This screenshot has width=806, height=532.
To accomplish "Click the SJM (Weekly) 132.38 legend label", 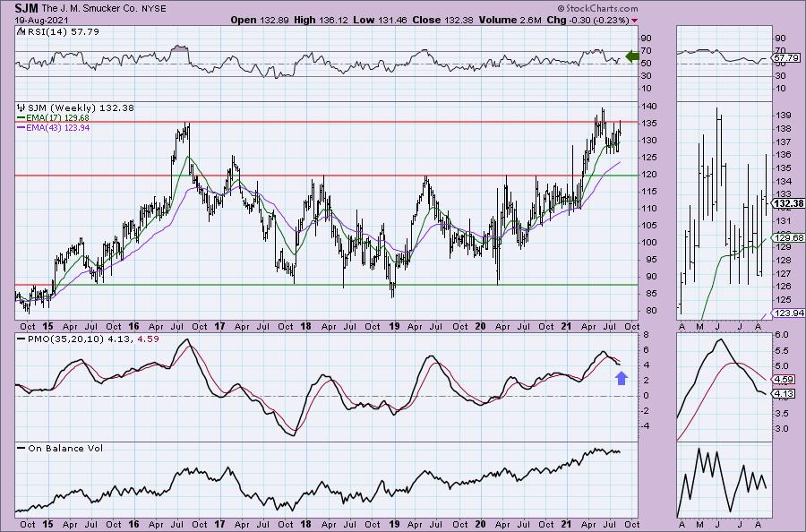I will (81, 108).
